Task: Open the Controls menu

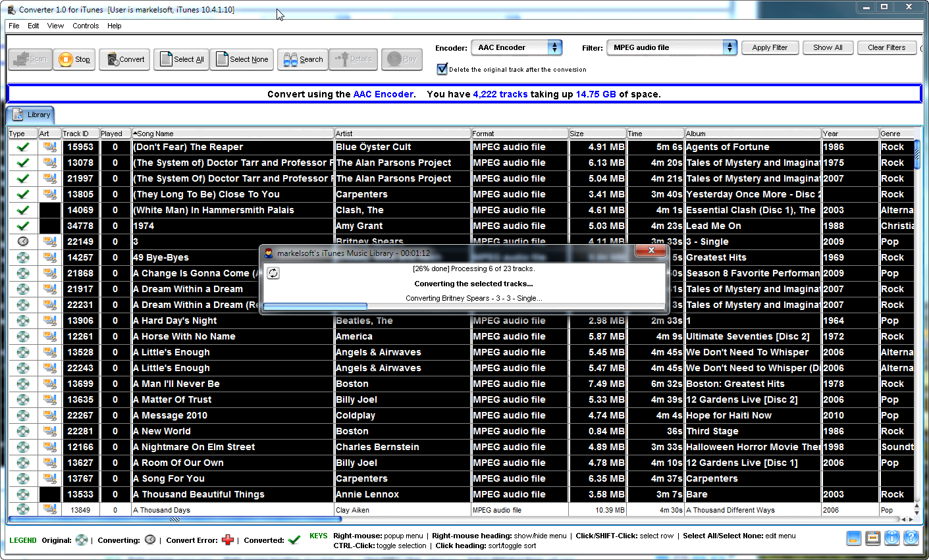Action: pos(86,26)
